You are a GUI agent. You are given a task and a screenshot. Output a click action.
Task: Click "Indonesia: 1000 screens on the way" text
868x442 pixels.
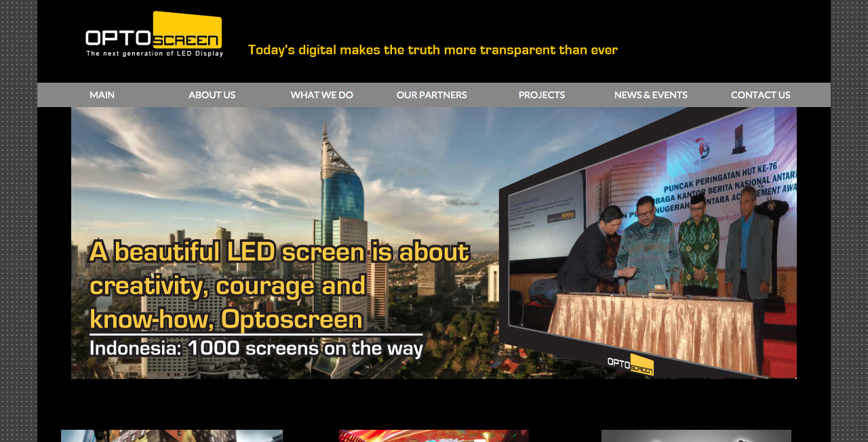point(256,348)
